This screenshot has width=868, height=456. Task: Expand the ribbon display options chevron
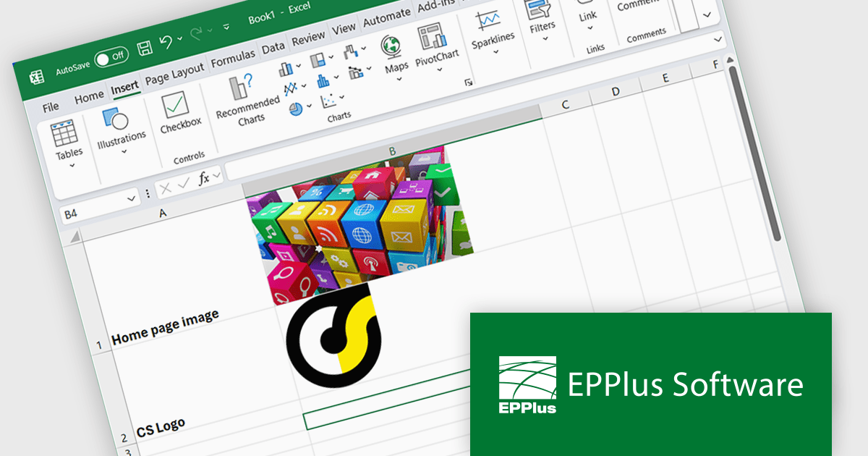tap(707, 14)
